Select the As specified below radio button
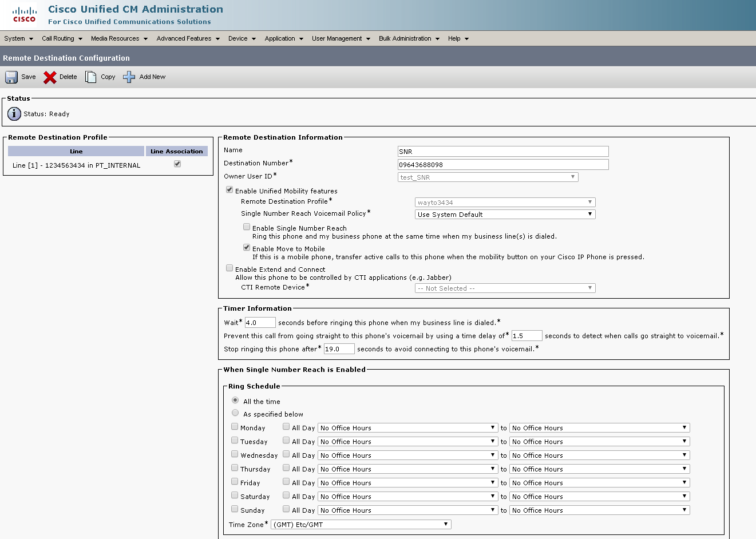 (235, 413)
